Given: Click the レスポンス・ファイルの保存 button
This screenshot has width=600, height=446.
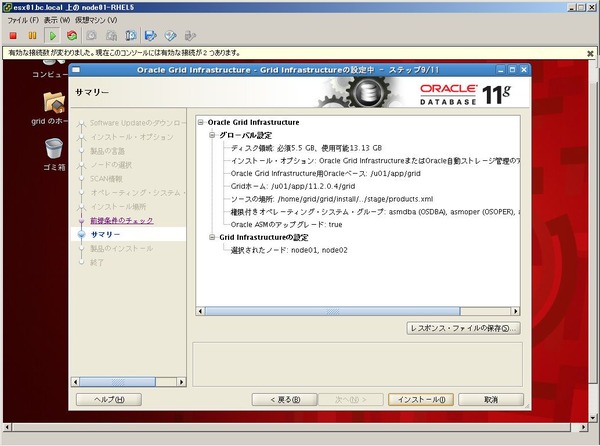Looking at the screenshot, I should click(x=463, y=328).
